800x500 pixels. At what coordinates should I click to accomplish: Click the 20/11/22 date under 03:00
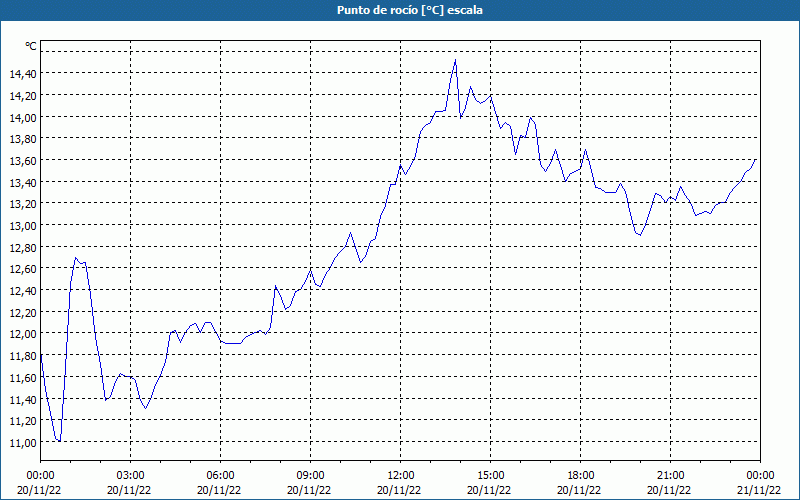point(129,490)
